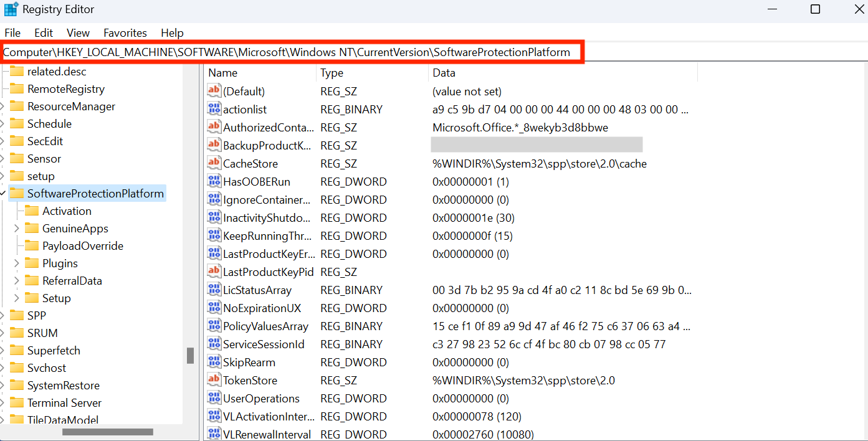
Task: Click the Registry Editor icon in title bar
Action: (10, 9)
